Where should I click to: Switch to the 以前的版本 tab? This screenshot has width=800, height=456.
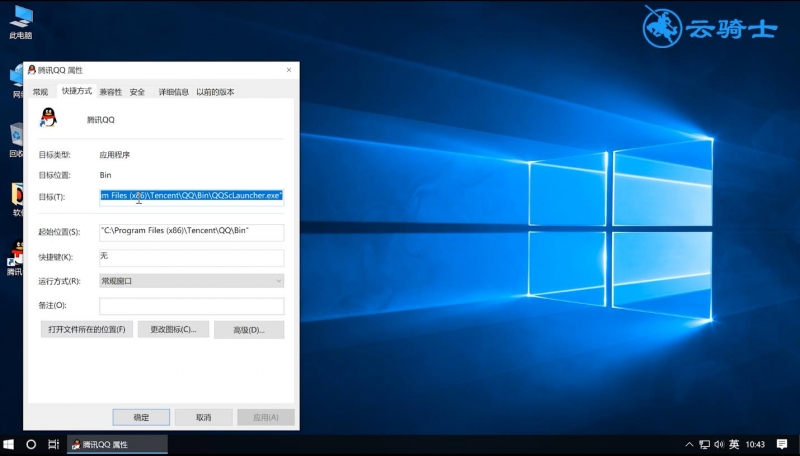[x=215, y=92]
